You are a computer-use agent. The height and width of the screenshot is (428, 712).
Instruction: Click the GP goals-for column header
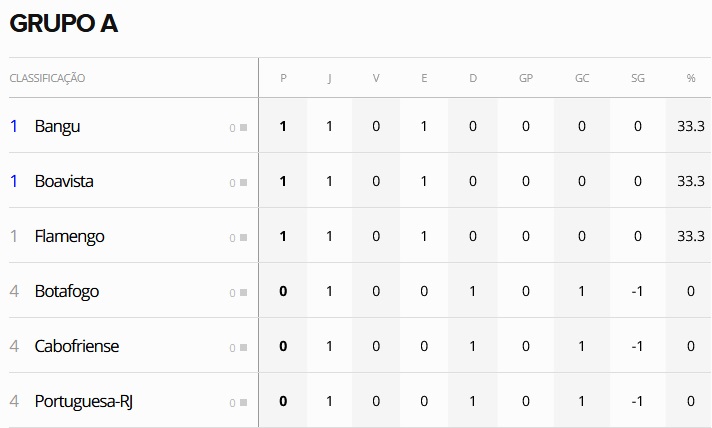[x=526, y=78]
